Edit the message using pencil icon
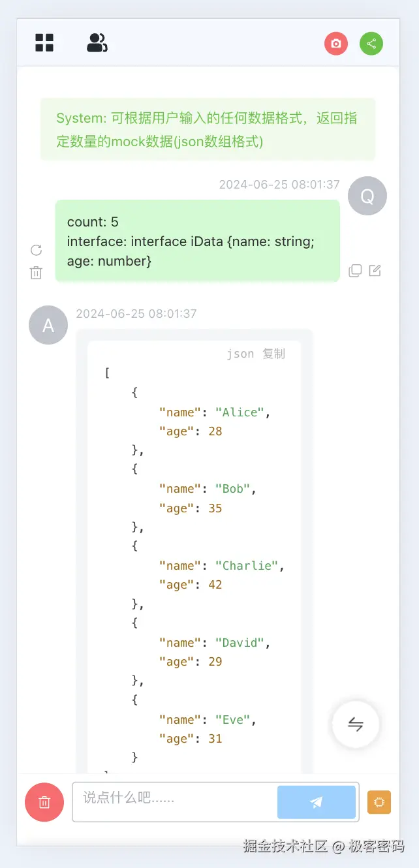The height and width of the screenshot is (868, 419). pos(375,270)
